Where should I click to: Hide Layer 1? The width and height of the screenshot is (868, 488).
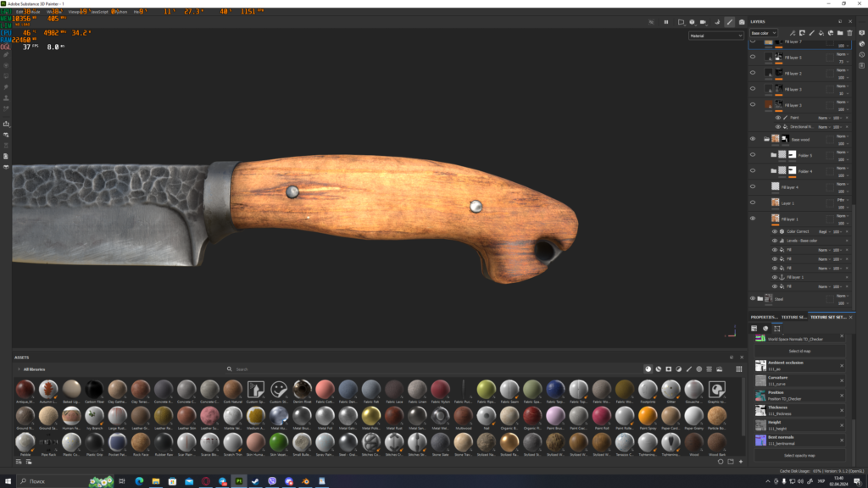click(x=753, y=202)
